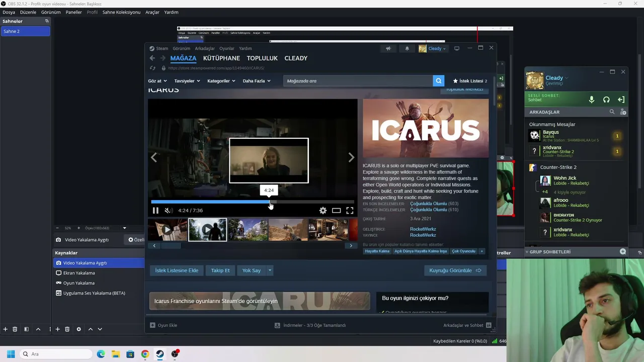Search friends with the magnifier icon
This screenshot has width=644, height=362.
coord(612,112)
